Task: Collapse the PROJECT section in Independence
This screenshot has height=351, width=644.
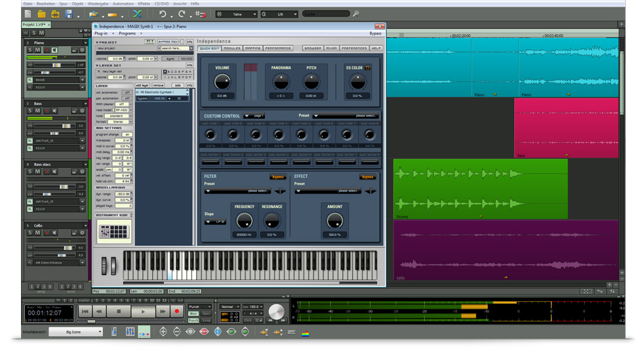Action: click(x=97, y=42)
